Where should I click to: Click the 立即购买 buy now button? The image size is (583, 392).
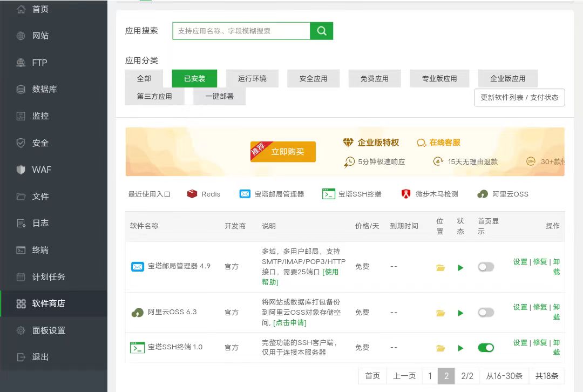(x=283, y=152)
